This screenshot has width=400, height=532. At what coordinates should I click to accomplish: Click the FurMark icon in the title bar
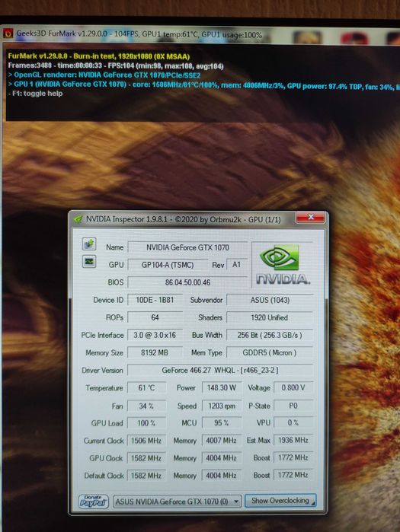[x=8, y=33]
